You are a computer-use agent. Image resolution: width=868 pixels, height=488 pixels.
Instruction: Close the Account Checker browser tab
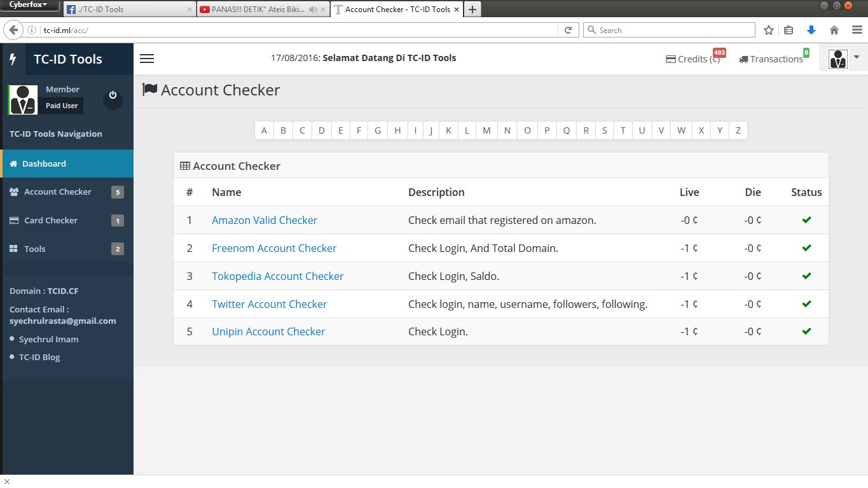pos(456,10)
